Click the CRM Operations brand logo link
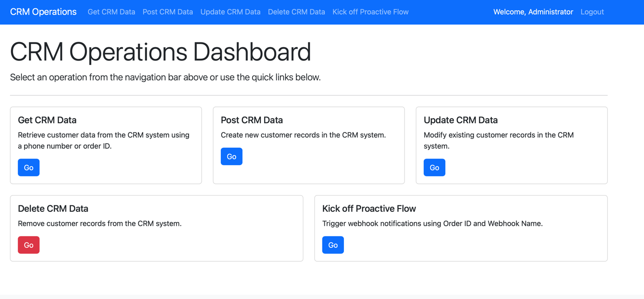 coord(43,12)
